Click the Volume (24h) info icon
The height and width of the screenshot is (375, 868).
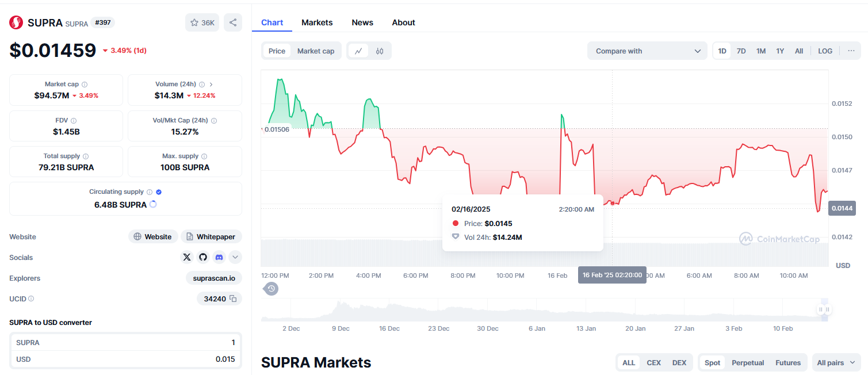point(202,85)
